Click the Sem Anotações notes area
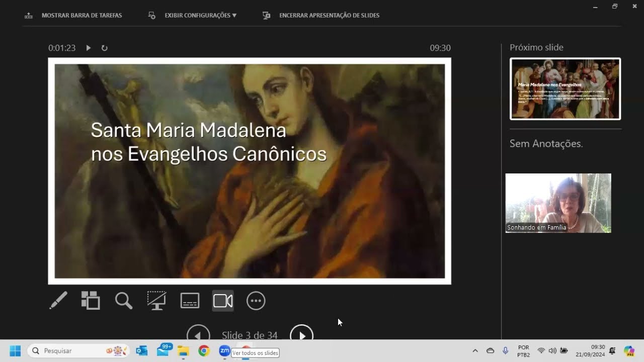644x362 pixels. pos(546,144)
